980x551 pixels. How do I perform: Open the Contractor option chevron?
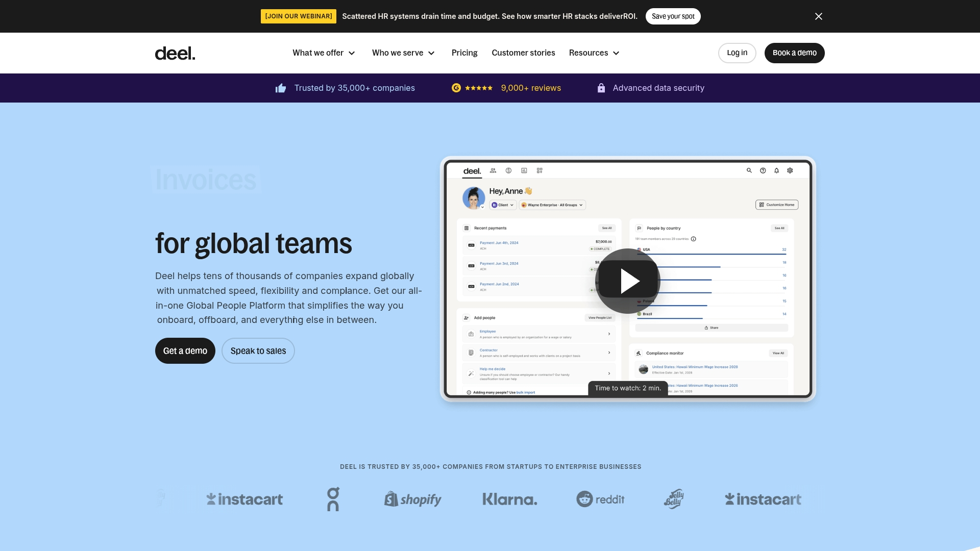coord(609,353)
